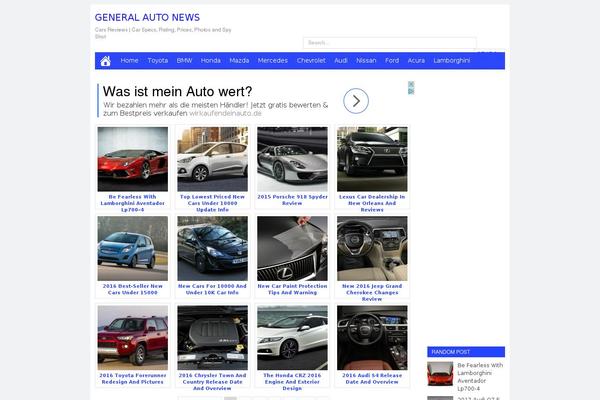The image size is (600, 400).
Task: Open the Ford category
Action: click(392, 60)
